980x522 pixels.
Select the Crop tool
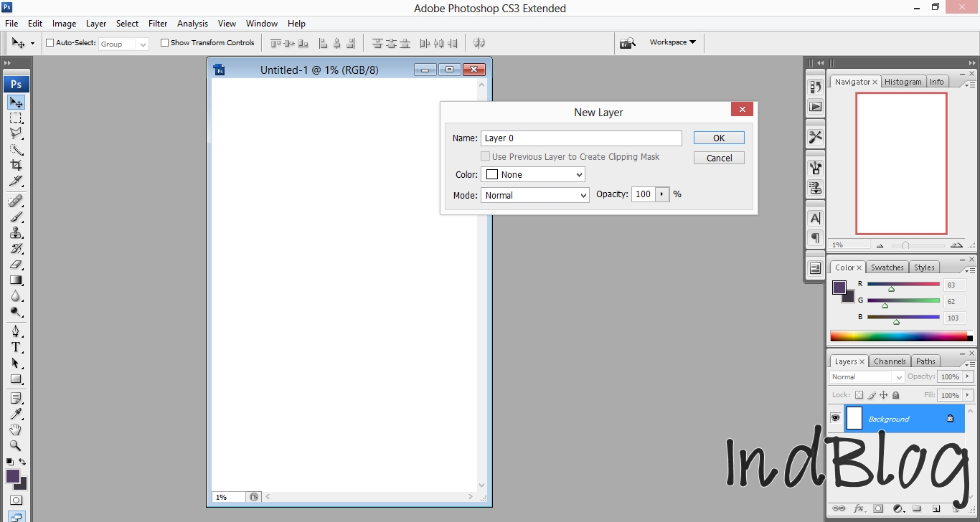16,165
